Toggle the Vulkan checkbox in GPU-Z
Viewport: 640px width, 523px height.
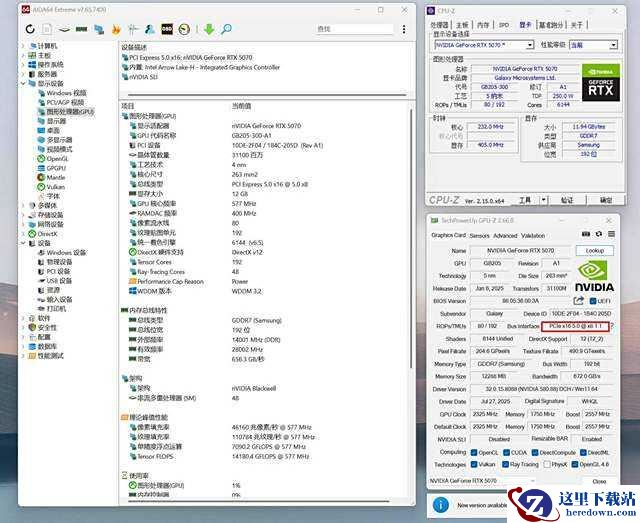[474, 464]
